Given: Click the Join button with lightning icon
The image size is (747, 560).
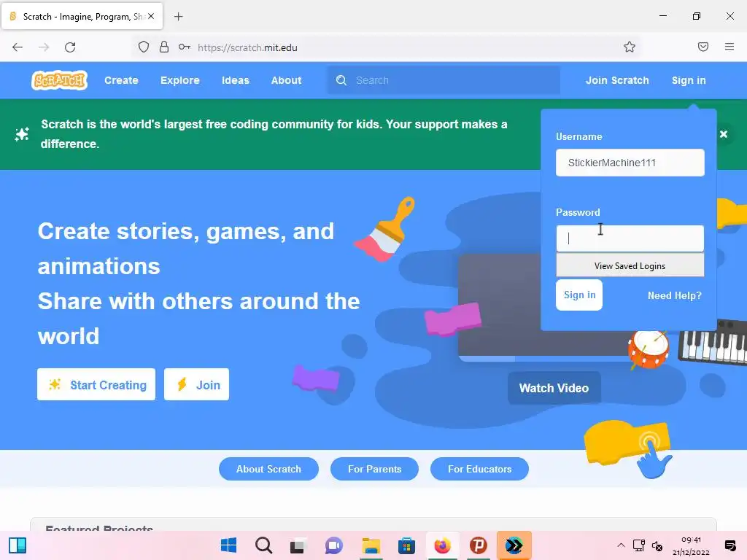Looking at the screenshot, I should coord(196,384).
